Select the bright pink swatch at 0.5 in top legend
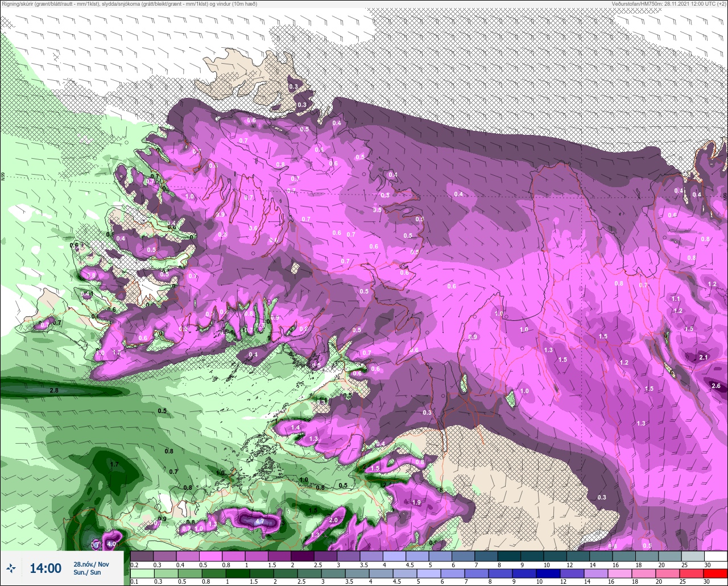The width and height of the screenshot is (728, 586). (211, 556)
